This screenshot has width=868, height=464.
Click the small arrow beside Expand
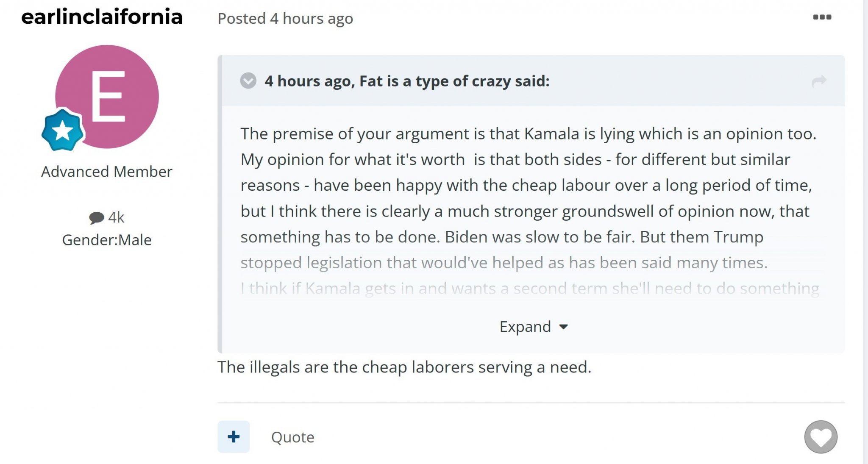click(x=563, y=327)
